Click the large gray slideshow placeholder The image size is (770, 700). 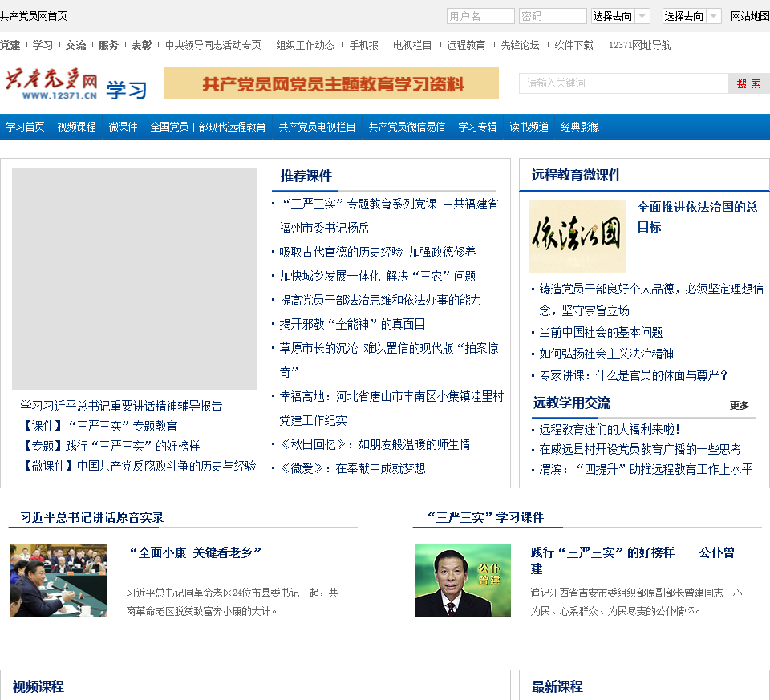tap(135, 279)
